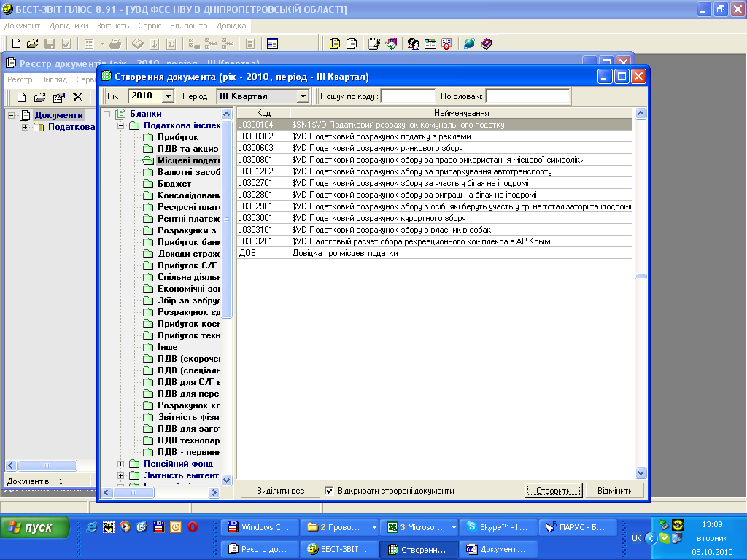Select the Бюджет folder in tree
This screenshot has width=747, height=560.
pos(174,184)
